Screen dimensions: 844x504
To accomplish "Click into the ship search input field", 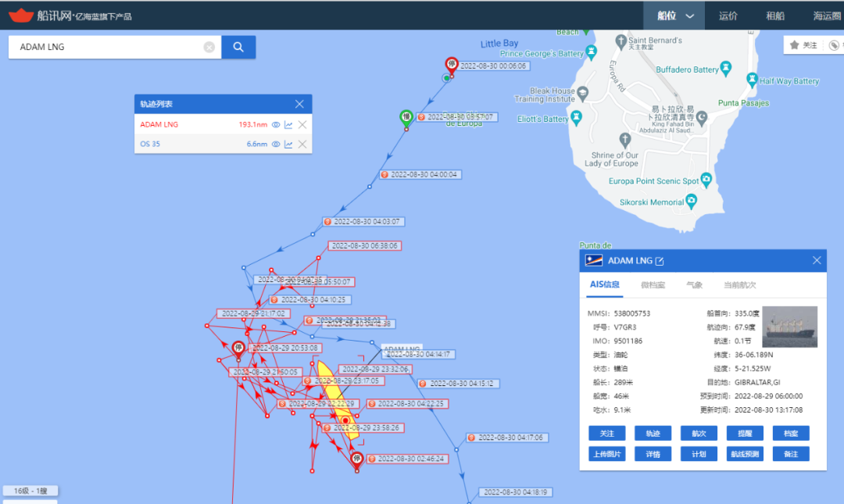I will click(109, 47).
